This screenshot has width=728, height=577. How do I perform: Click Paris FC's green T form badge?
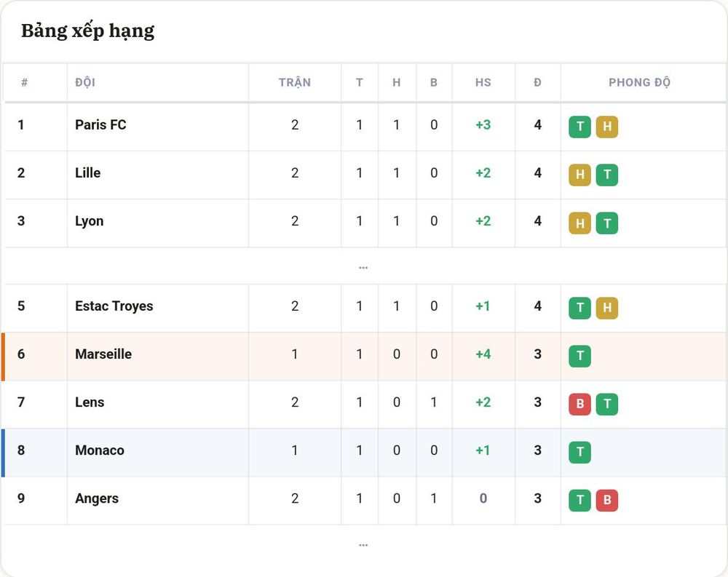pos(579,127)
